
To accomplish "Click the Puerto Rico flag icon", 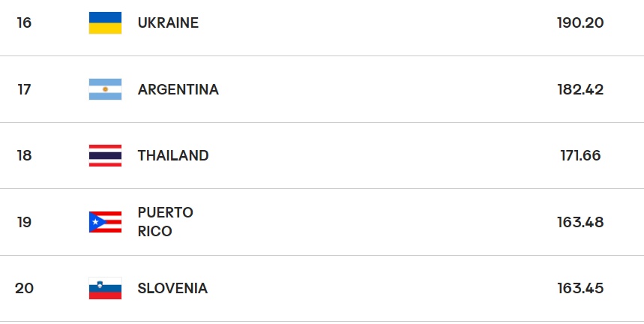I will 105,222.
